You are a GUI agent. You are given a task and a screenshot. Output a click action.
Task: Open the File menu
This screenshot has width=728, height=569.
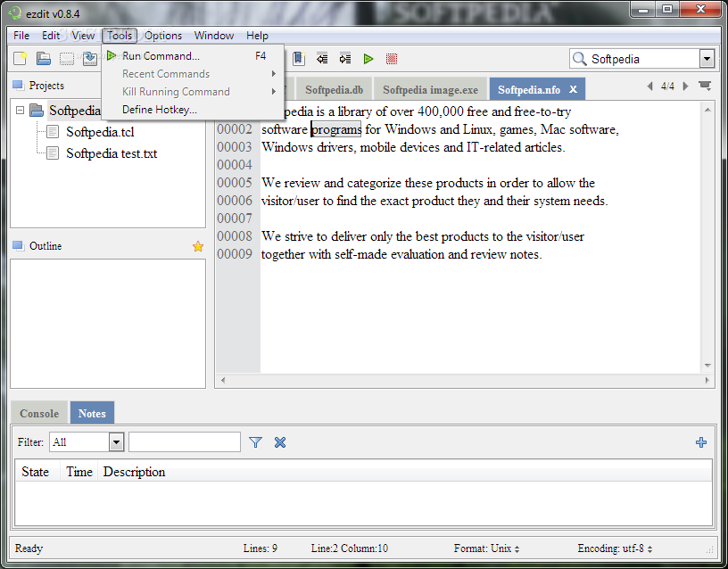[x=21, y=36]
